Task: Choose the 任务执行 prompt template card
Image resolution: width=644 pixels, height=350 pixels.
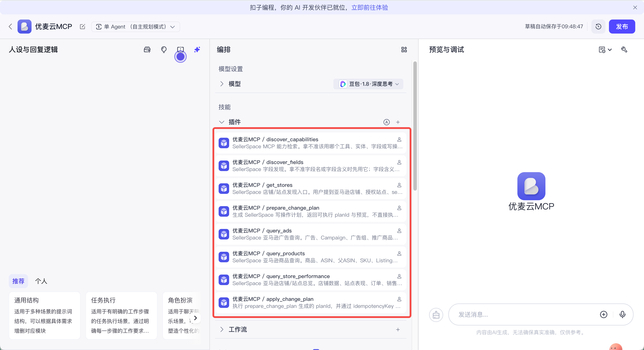Action: [121, 315]
